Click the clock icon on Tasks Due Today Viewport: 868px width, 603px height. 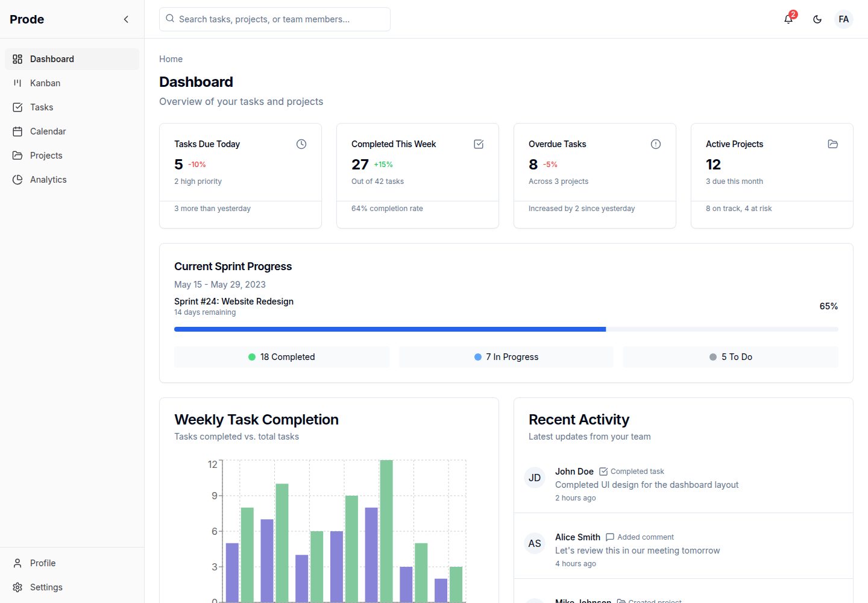[301, 144]
